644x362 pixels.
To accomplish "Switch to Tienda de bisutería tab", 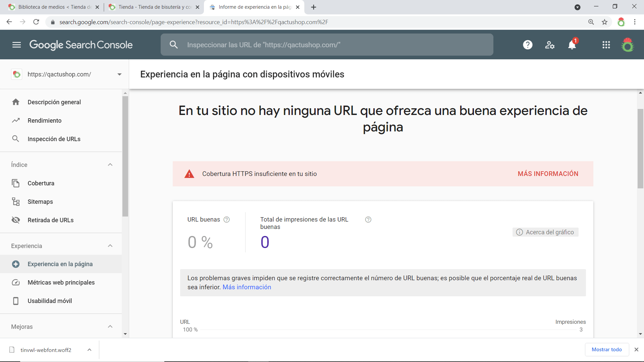I will [x=153, y=7].
